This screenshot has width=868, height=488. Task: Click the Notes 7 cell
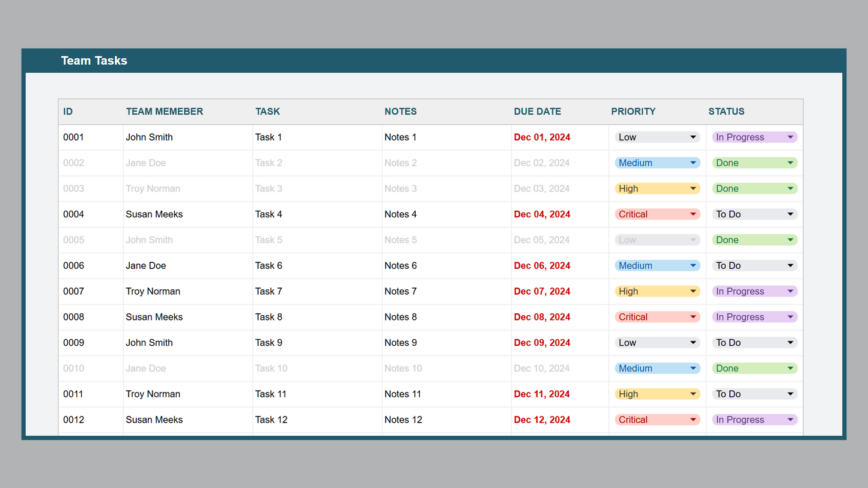tap(401, 292)
